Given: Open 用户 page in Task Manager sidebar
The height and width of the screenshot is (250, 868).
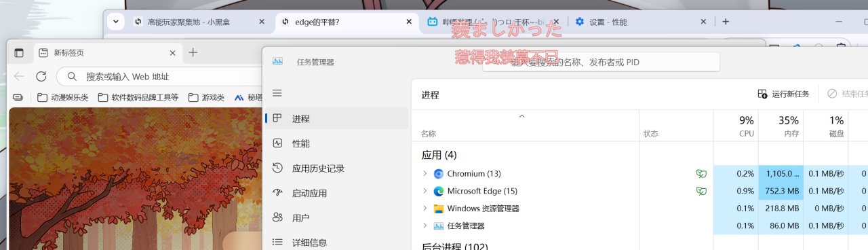Looking at the screenshot, I should (x=337, y=217).
